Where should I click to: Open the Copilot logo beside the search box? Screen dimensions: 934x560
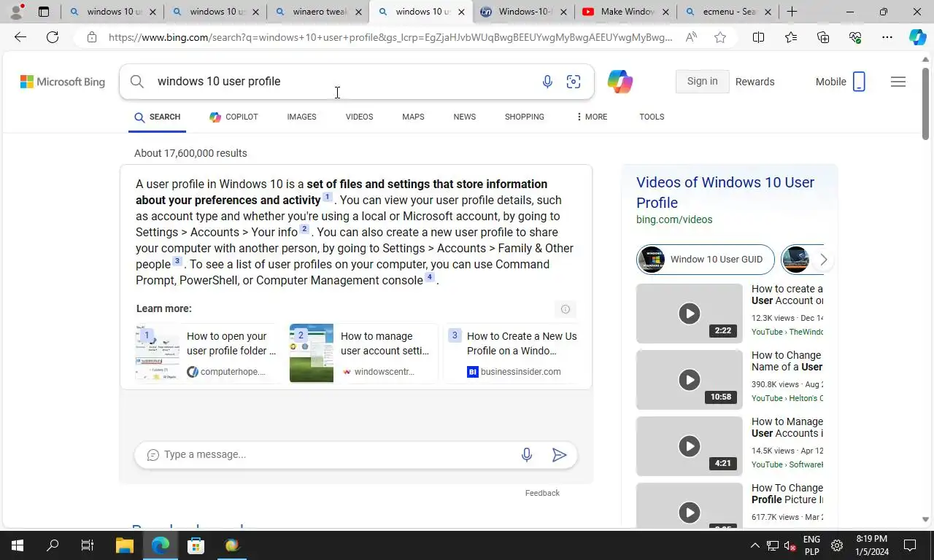pos(620,82)
